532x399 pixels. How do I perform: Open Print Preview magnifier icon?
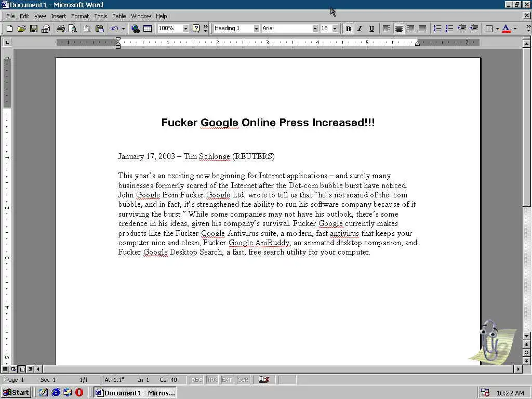point(72,29)
